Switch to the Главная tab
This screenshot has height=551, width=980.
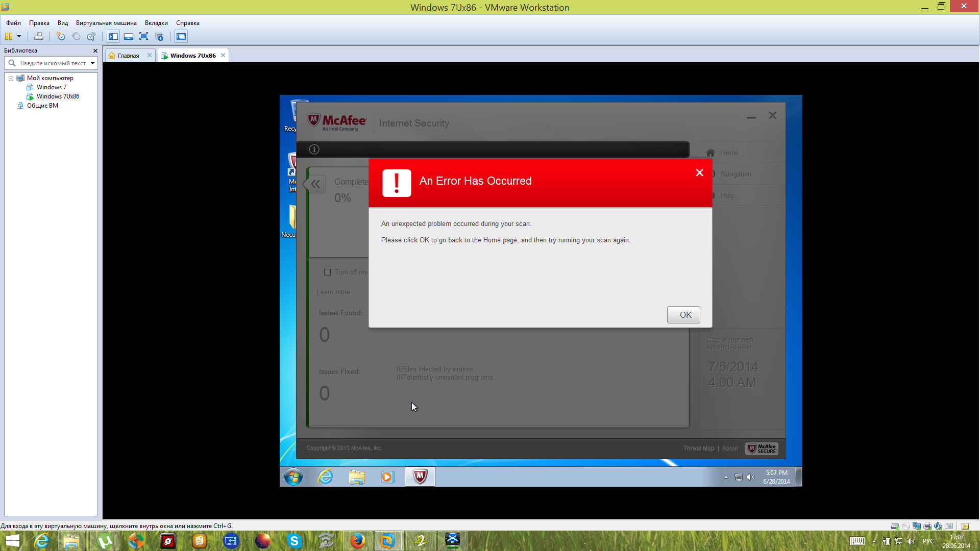128,56
